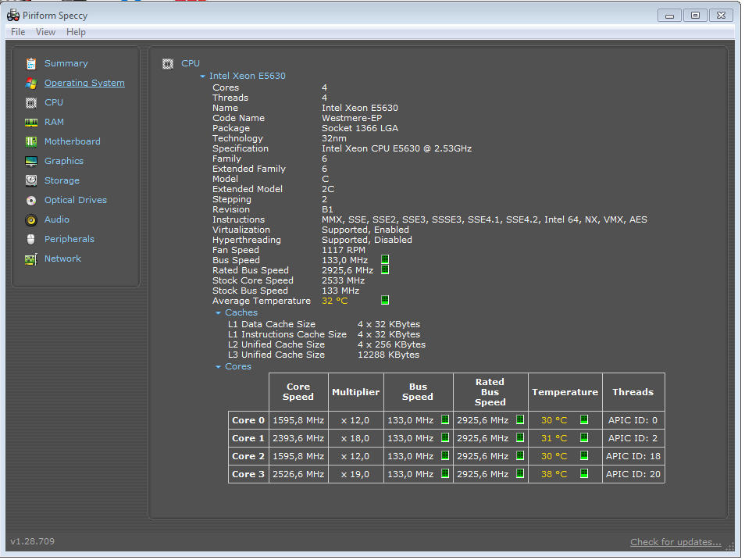The height and width of the screenshot is (560, 745).
Task: Click the Multiplier column header
Action: [x=355, y=392]
